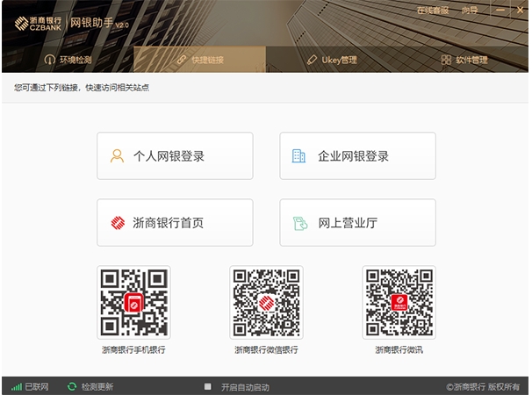Open the 网上营业厅 button
The width and height of the screenshot is (532, 395).
(x=357, y=223)
